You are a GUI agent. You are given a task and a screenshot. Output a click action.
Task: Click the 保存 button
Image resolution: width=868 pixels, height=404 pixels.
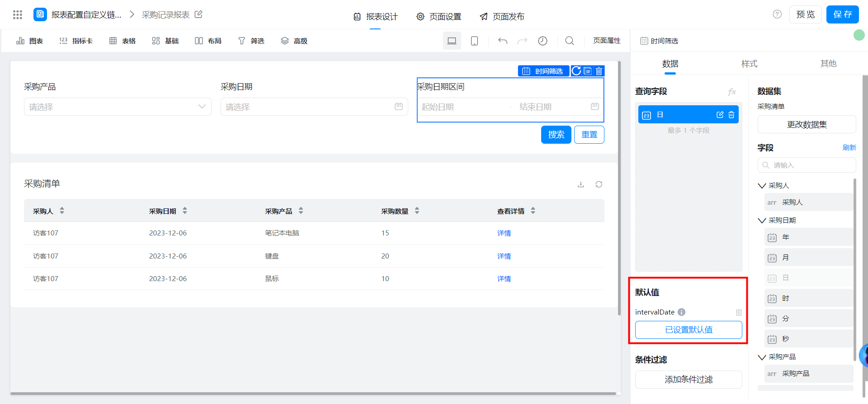coord(842,14)
